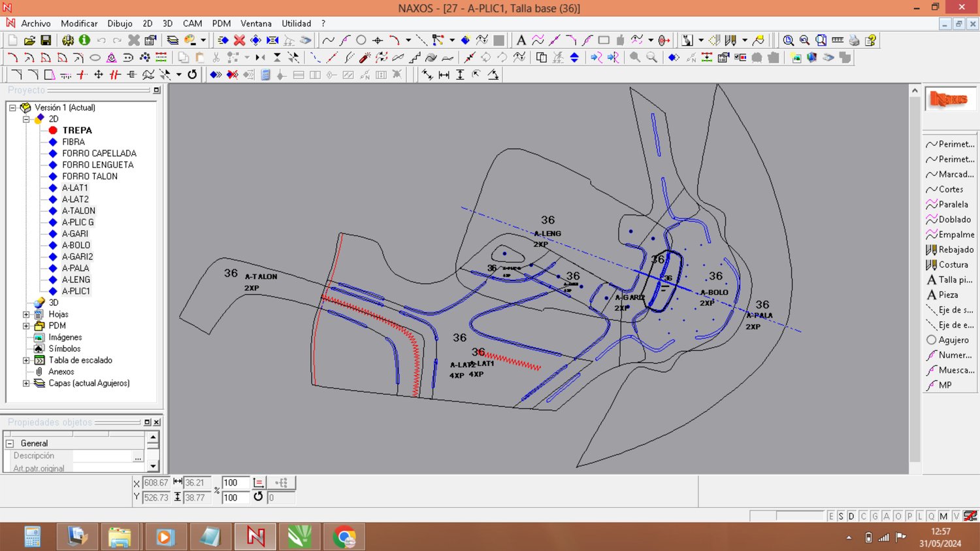980x551 pixels.
Task: Select the Costura line type
Action: (x=953, y=265)
